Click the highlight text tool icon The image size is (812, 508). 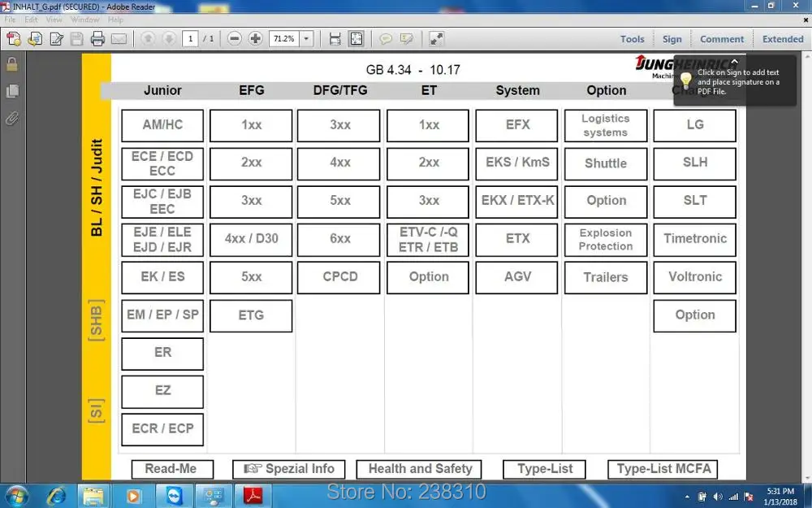tap(407, 39)
